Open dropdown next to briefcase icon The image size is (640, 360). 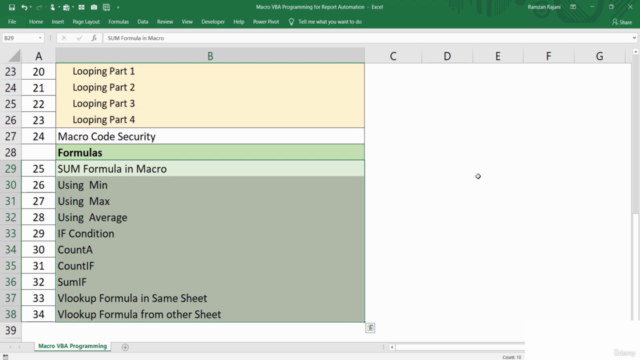click(x=73, y=7)
